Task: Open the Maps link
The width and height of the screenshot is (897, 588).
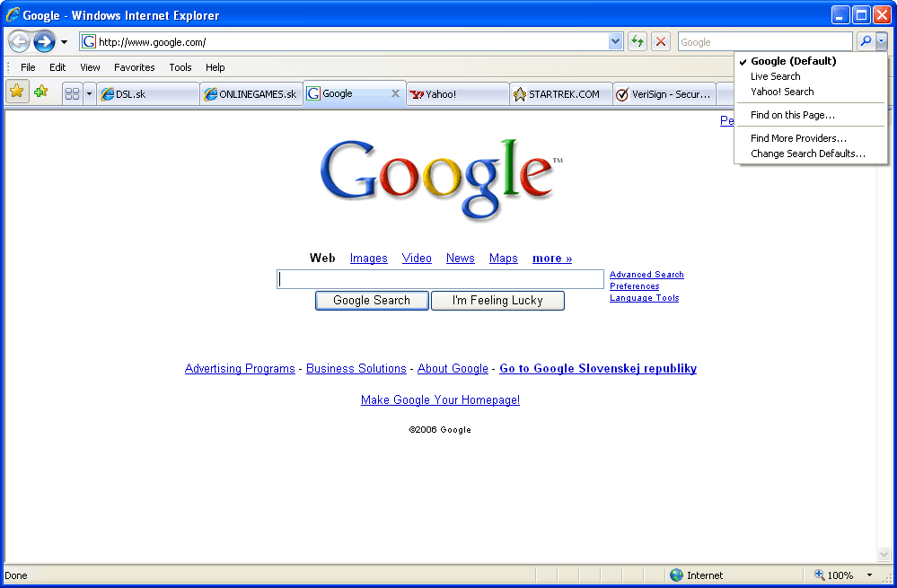Action: [504, 259]
